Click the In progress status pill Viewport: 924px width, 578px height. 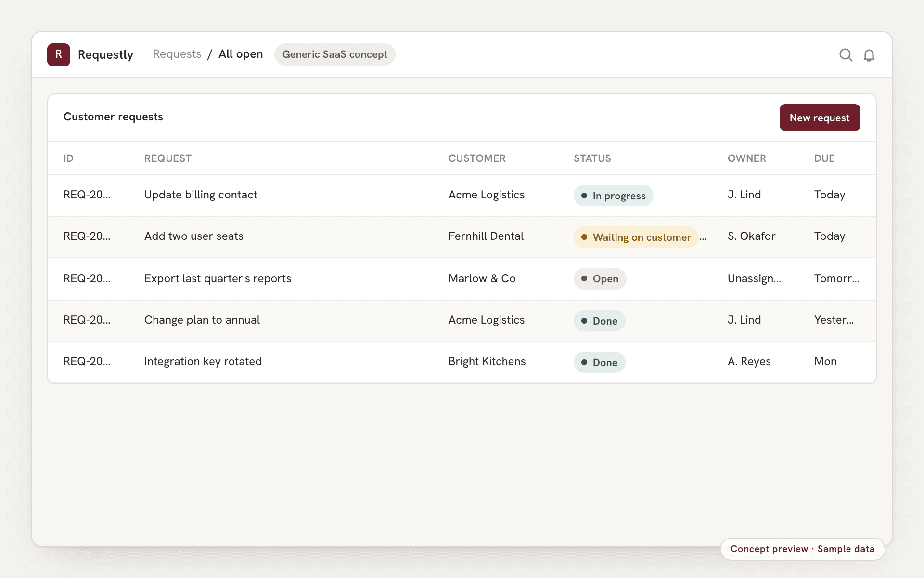pos(613,196)
